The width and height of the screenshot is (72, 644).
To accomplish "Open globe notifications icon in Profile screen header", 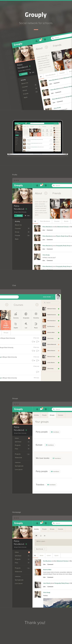I will pyautogui.click(x=46, y=186).
